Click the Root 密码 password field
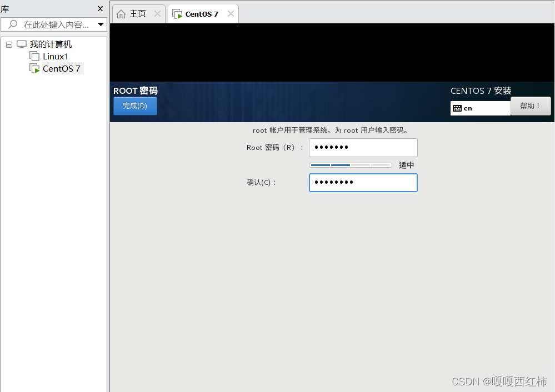This screenshot has width=555, height=392. [x=363, y=148]
